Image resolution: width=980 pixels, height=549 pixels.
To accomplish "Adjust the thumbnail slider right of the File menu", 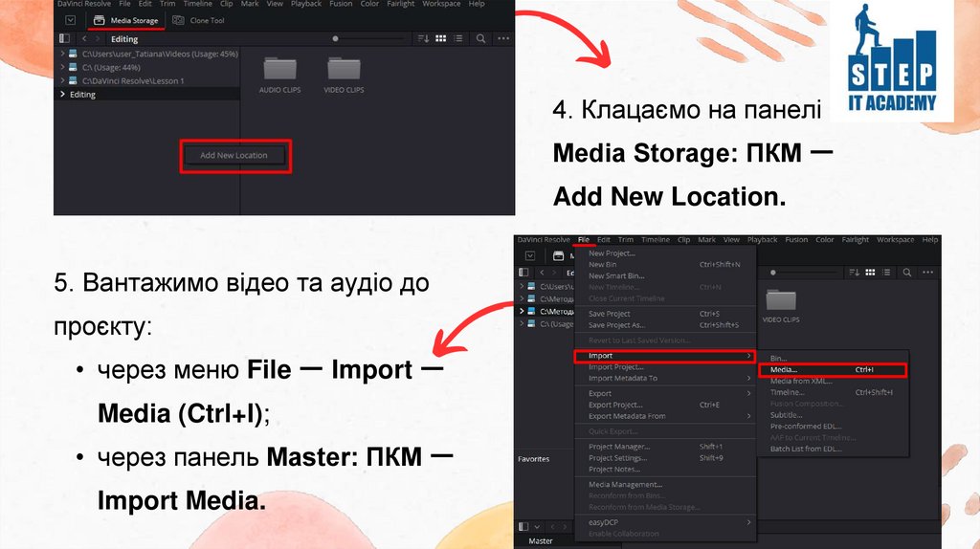I will pos(773,273).
